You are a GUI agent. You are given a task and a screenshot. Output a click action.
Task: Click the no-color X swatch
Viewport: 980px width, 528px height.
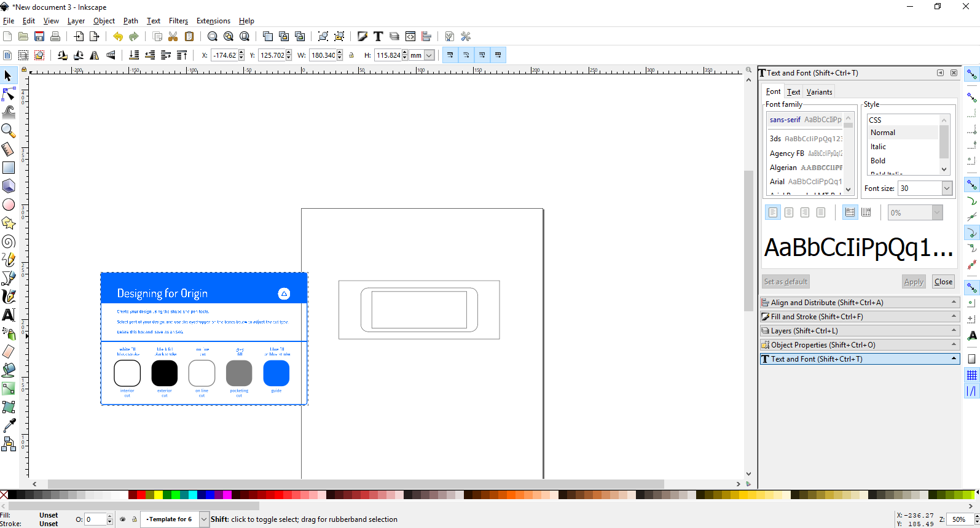tap(4, 495)
